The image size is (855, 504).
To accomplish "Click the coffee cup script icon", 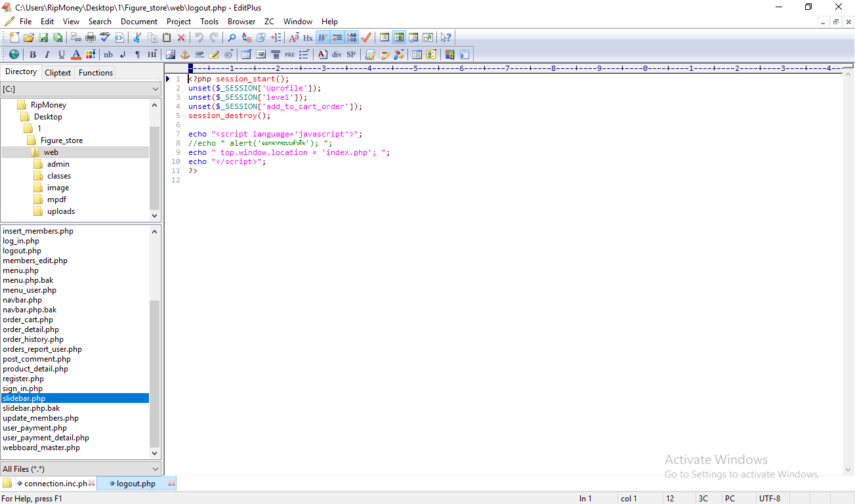I will pos(385,54).
